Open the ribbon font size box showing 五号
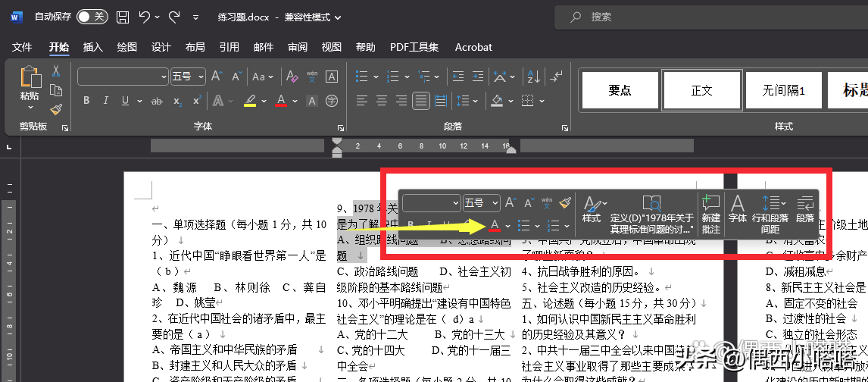The height and width of the screenshot is (382, 868). point(188,77)
